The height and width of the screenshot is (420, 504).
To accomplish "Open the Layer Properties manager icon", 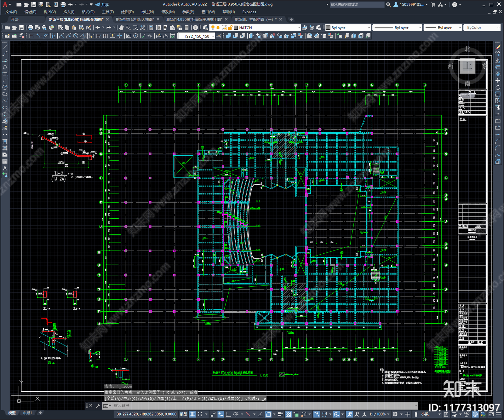I will pos(206,28).
